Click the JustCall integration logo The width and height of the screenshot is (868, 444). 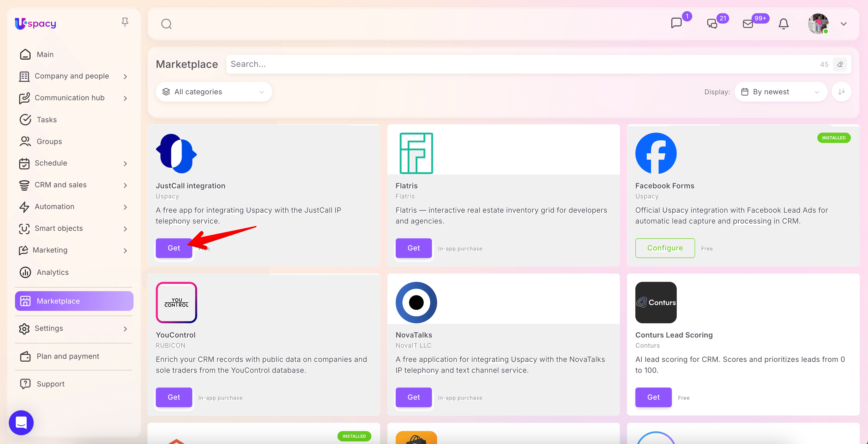176,154
